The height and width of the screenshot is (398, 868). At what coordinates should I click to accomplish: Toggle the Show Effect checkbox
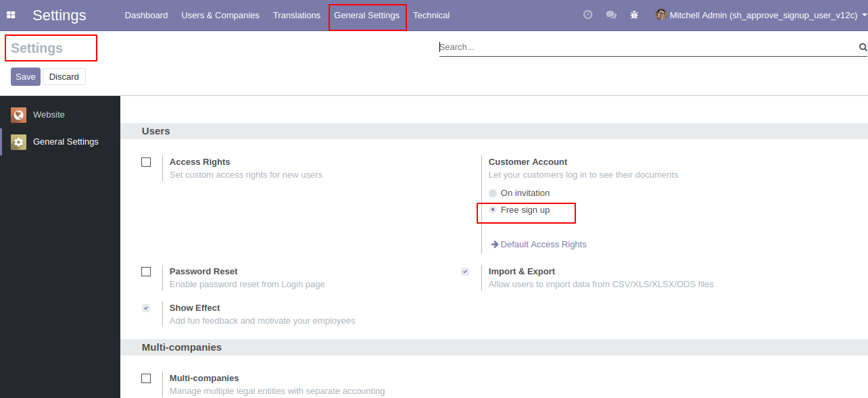[x=146, y=308]
